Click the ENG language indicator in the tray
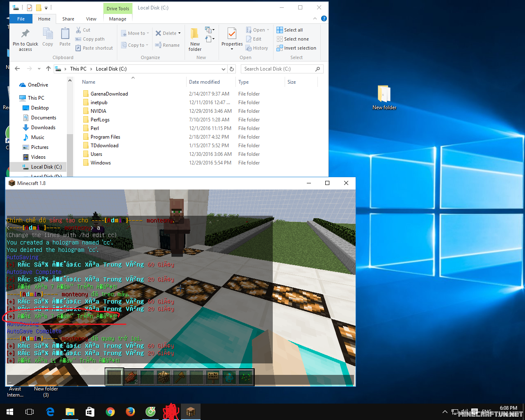 [x=486, y=411]
